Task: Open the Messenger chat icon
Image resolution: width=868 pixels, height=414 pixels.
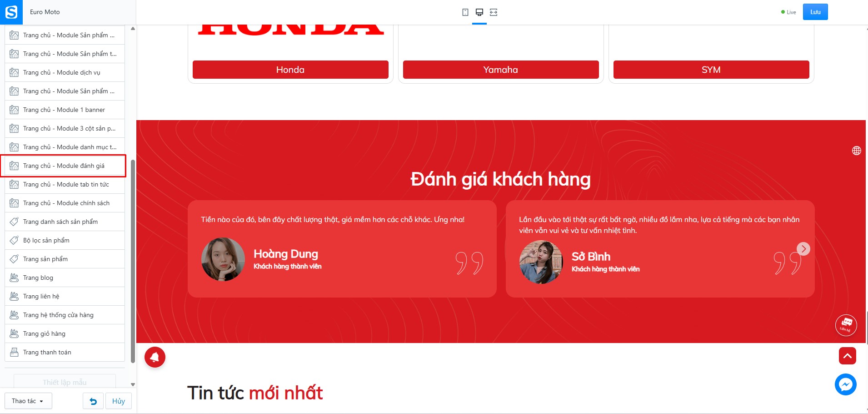Action: [x=846, y=385]
